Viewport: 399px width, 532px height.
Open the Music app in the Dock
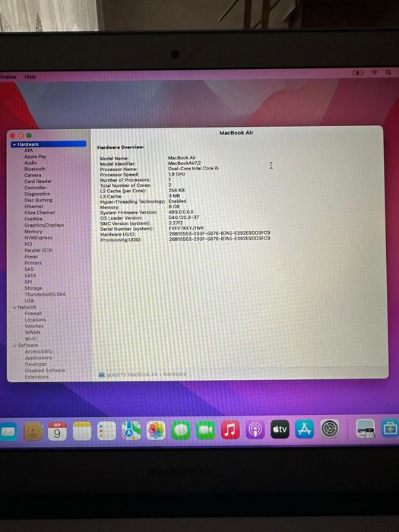coord(230,429)
